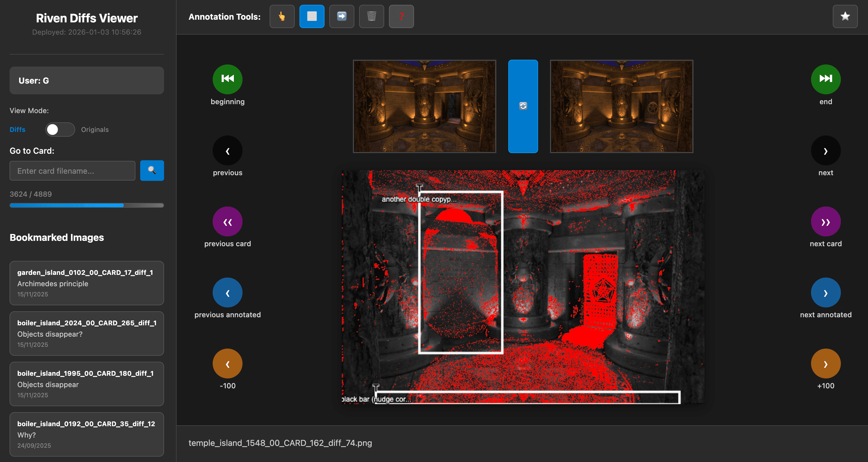
Task: Click the magnifier search card button
Action: tap(152, 171)
